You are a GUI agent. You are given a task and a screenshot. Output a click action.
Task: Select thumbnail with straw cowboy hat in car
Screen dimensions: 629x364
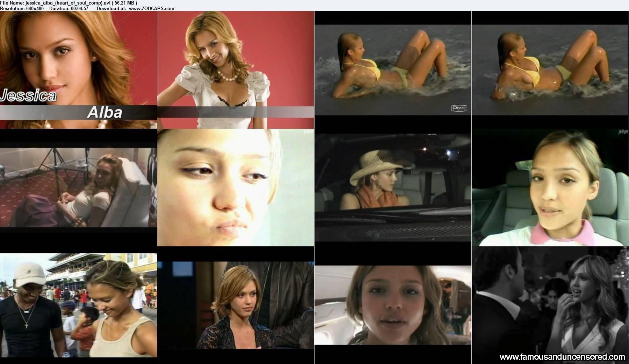pyautogui.click(x=393, y=187)
